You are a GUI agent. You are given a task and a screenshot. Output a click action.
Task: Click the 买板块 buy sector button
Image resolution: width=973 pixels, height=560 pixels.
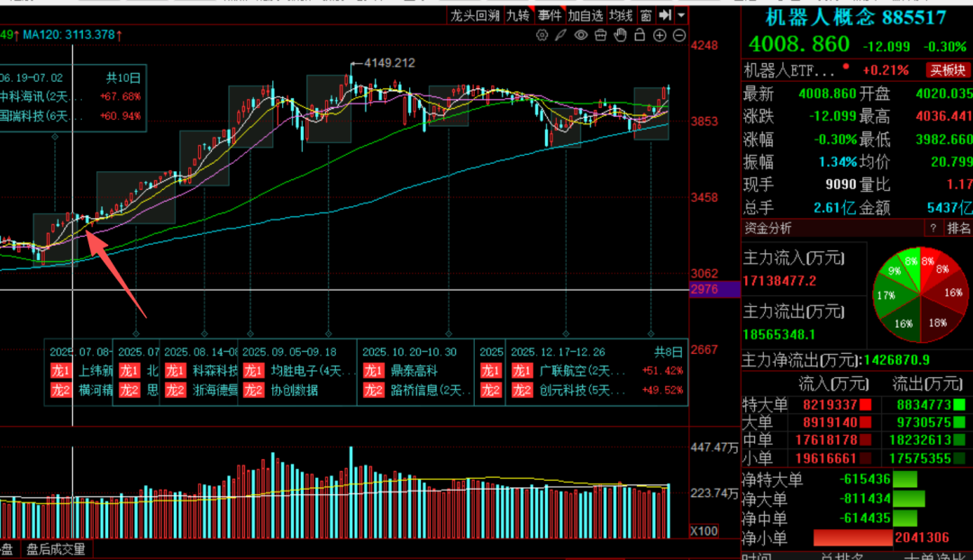coord(948,70)
